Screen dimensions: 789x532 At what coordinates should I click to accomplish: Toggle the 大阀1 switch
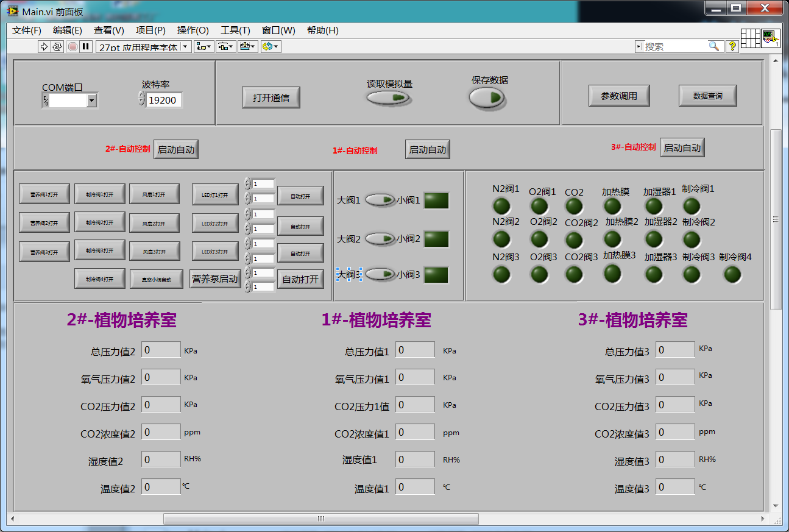point(380,200)
